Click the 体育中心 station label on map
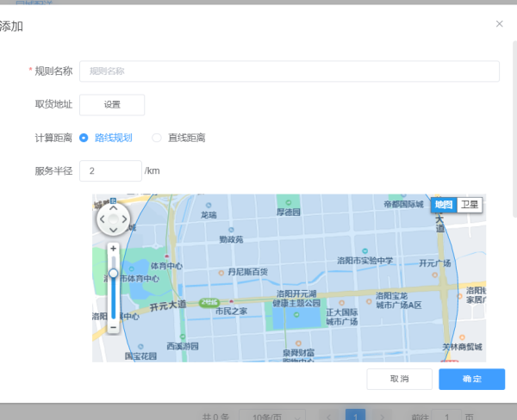Screen dimensions: 517x420 [x=166, y=265]
